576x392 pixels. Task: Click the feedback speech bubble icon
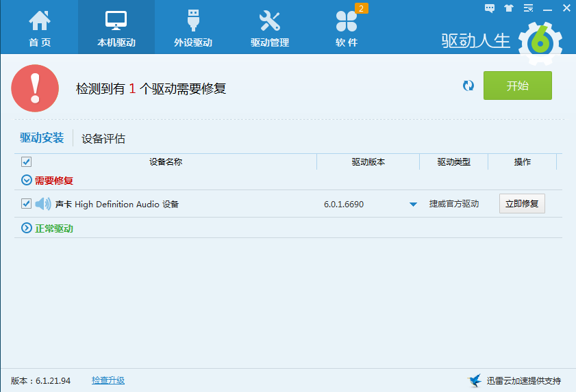[x=490, y=8]
